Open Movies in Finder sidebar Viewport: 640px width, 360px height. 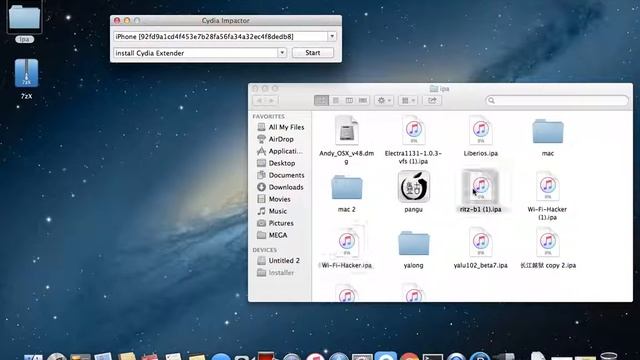pos(274,199)
